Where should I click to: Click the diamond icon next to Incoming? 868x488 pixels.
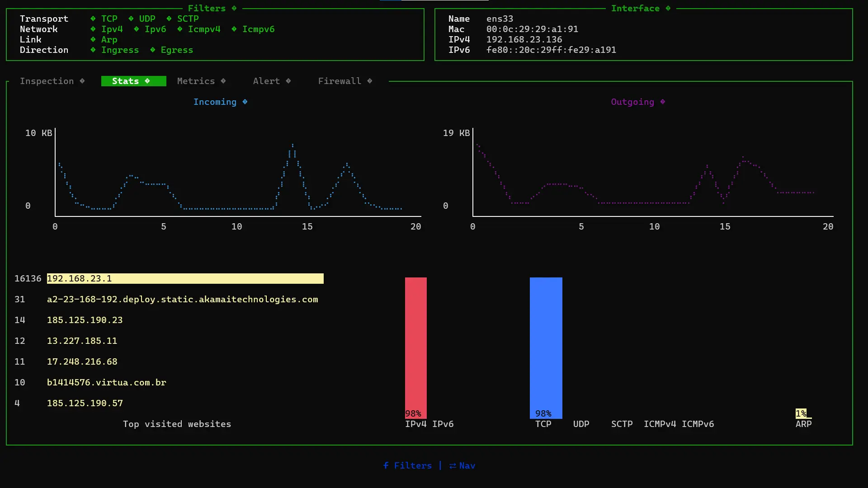coord(245,102)
